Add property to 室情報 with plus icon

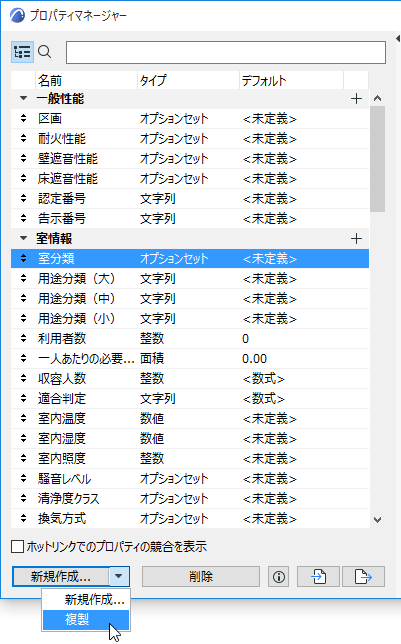pos(356,239)
